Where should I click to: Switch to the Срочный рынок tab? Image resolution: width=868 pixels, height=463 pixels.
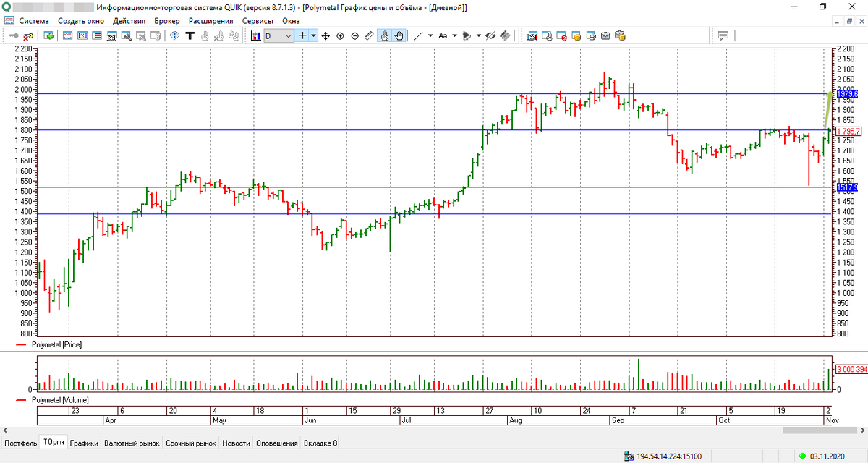191,443
